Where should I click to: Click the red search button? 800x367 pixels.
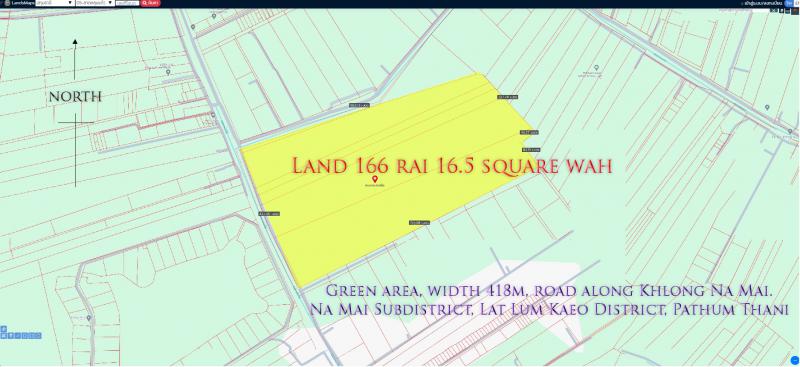(x=151, y=3)
